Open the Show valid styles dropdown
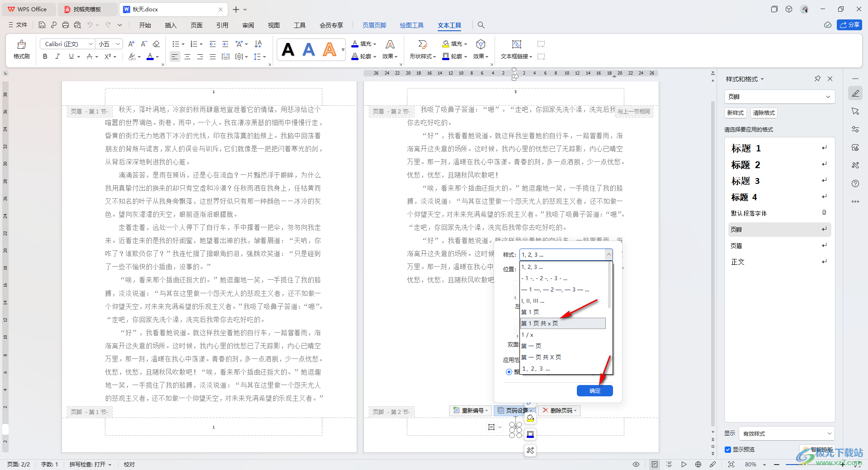 (787, 433)
